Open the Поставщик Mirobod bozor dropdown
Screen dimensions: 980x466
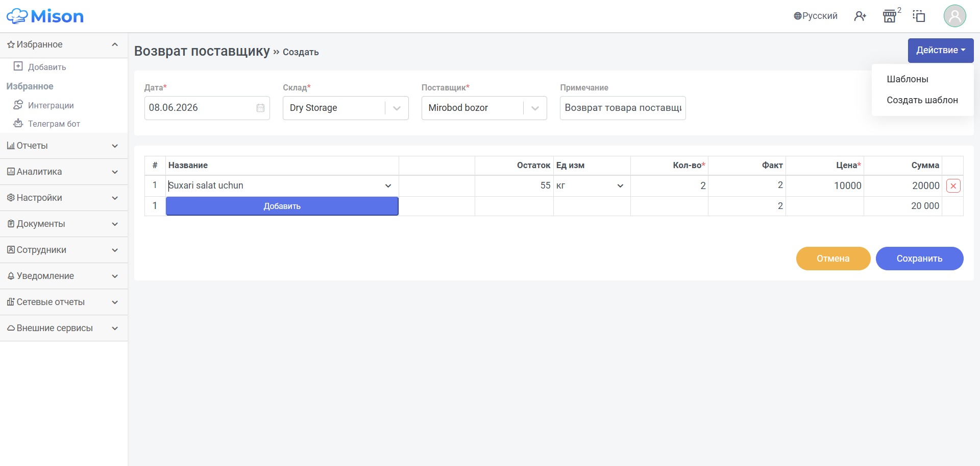click(x=484, y=108)
